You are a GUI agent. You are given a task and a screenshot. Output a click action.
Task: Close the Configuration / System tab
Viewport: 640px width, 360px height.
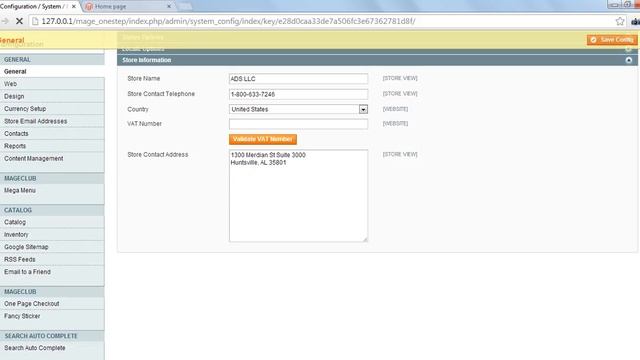coord(74,7)
